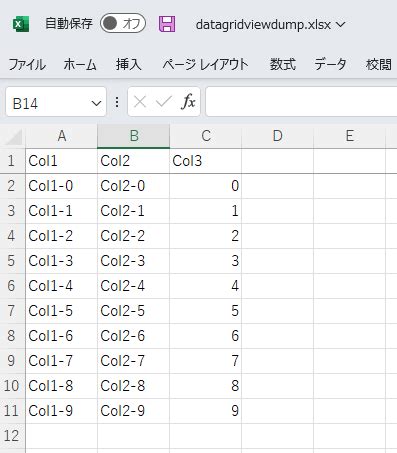Viewport: 397px width, 453px height.
Task: Expand the Name Box dropdown arrow
Action: coord(96,103)
